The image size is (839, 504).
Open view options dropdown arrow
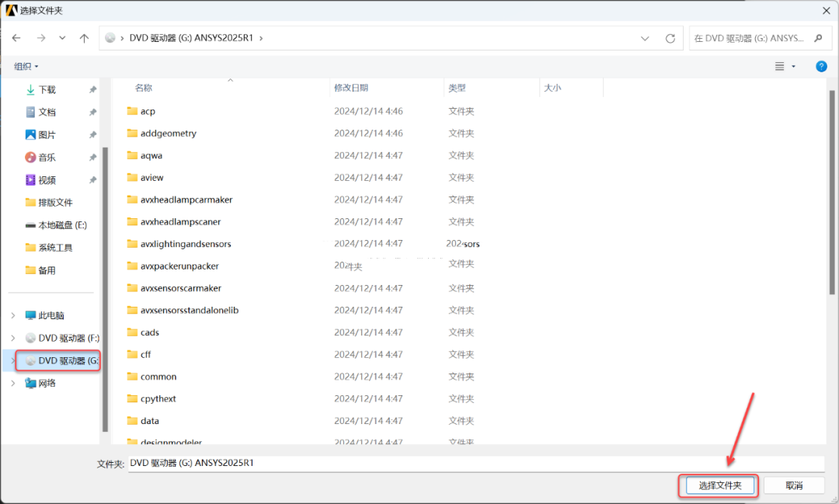pyautogui.click(x=793, y=66)
